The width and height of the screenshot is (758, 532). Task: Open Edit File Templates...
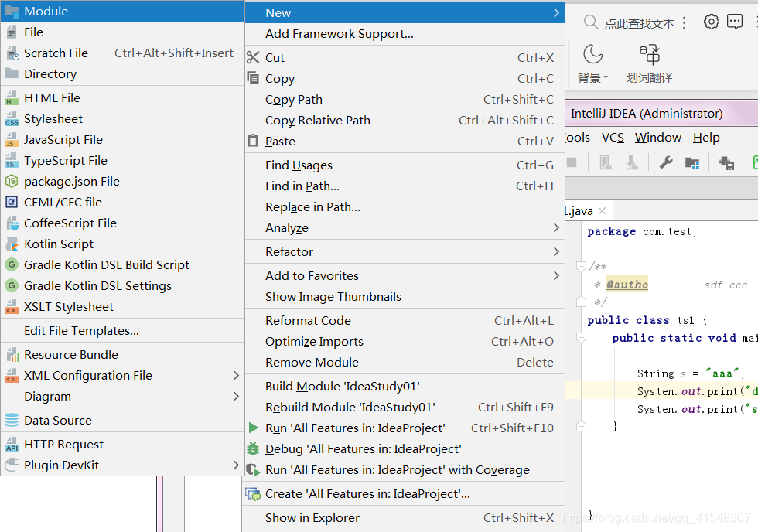[122, 331]
